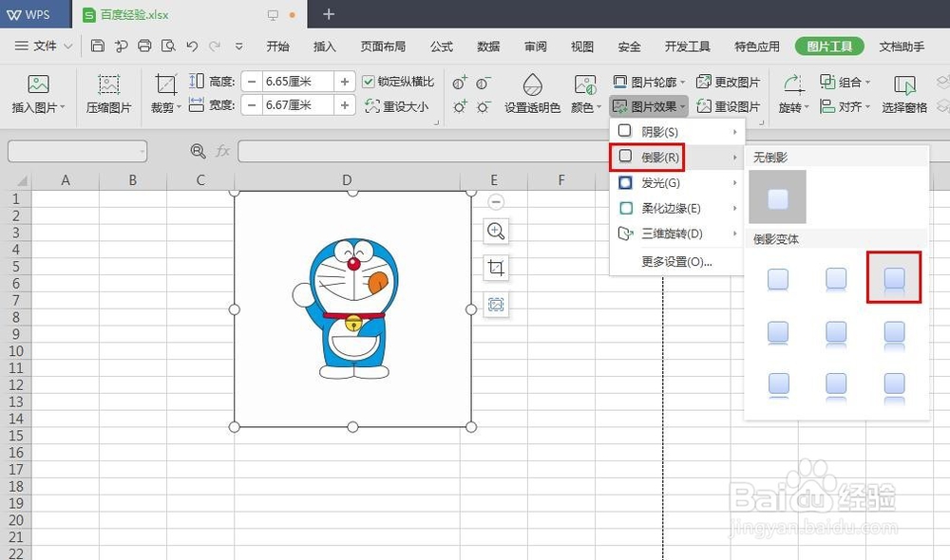This screenshot has width=950, height=560.
Task: Click the Print Preview icon
Action: (x=168, y=46)
